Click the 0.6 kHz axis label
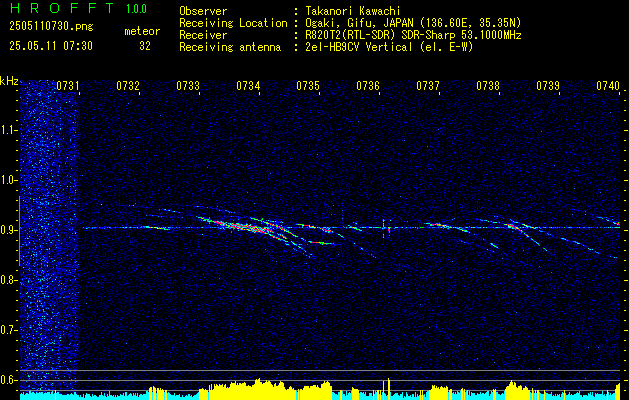The image size is (629, 400). [x=9, y=380]
